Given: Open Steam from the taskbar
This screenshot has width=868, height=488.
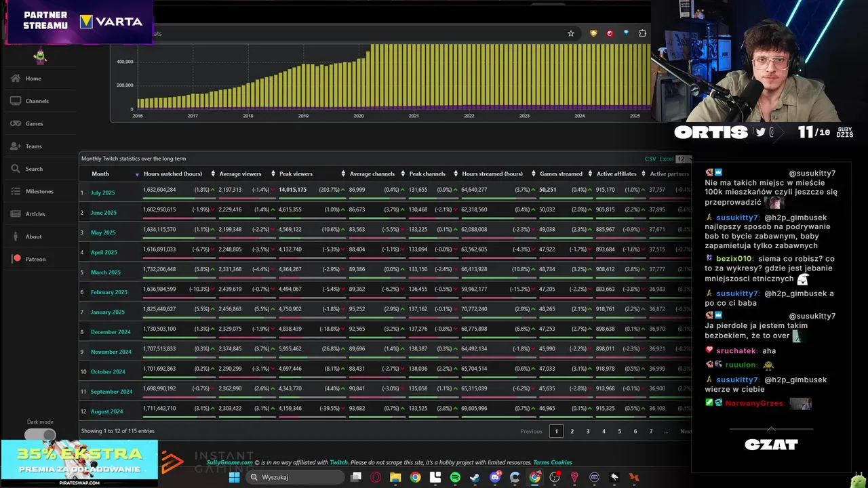Looking at the screenshot, I should coord(475,477).
